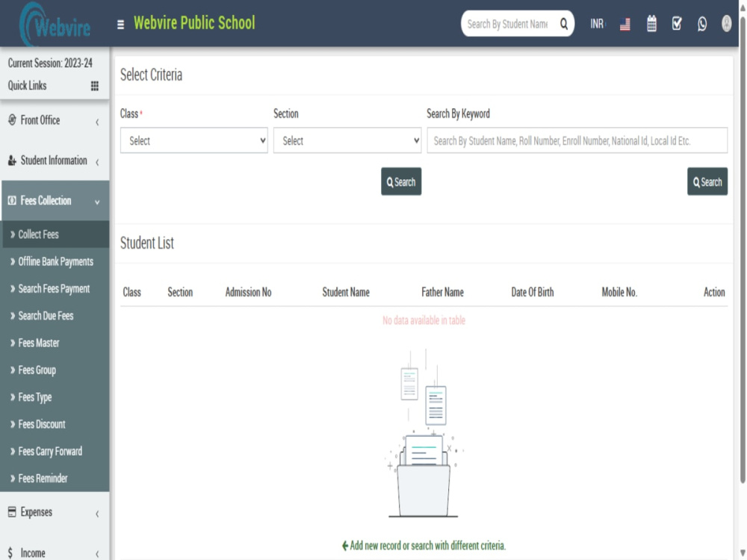747x560 pixels.
Task: Open the WhatsApp icon in header
Action: (701, 24)
